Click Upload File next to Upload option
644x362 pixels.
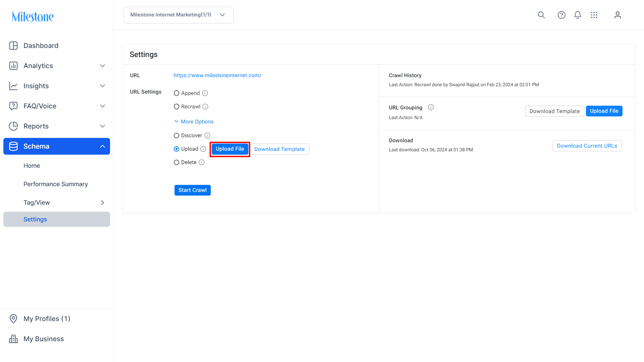coord(230,149)
